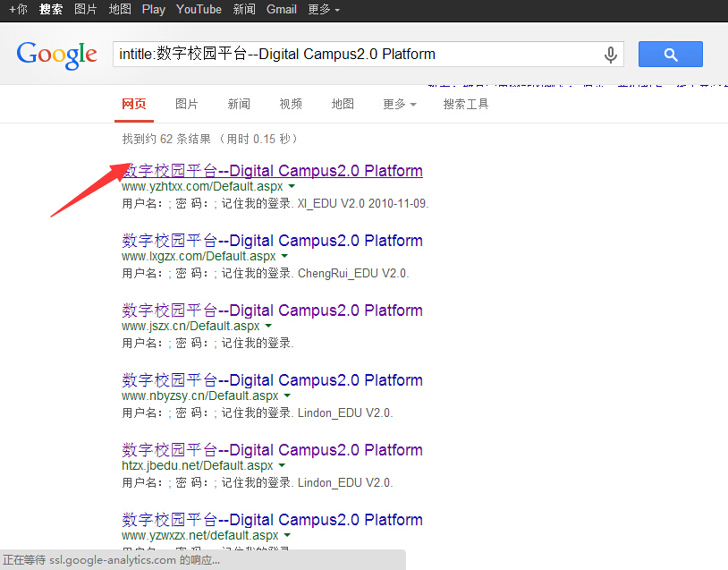Click the Google logo
This screenshot has height=570, width=728.
(x=56, y=55)
